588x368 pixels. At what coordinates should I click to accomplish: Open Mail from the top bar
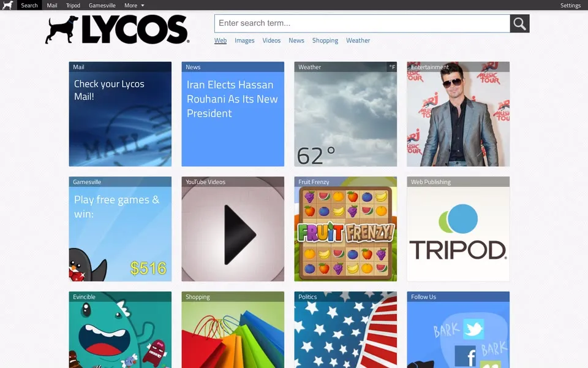coord(51,6)
